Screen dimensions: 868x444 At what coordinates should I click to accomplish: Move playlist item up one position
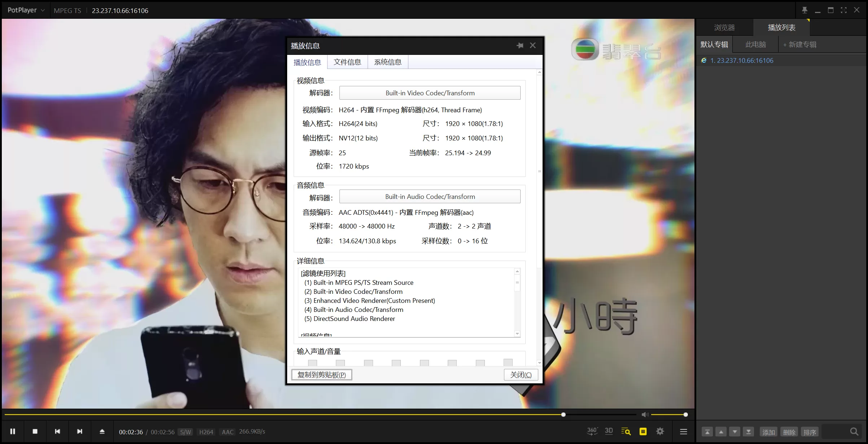tap(721, 432)
